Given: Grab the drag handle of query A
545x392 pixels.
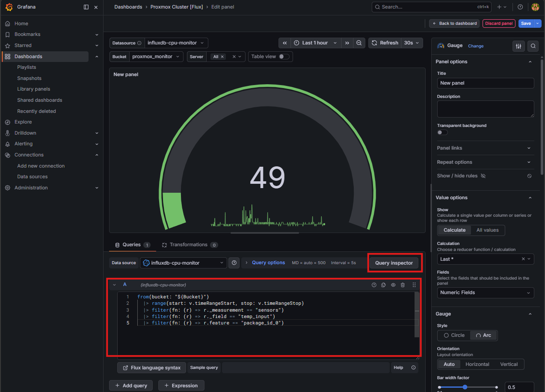Looking at the screenshot, I should (414, 285).
